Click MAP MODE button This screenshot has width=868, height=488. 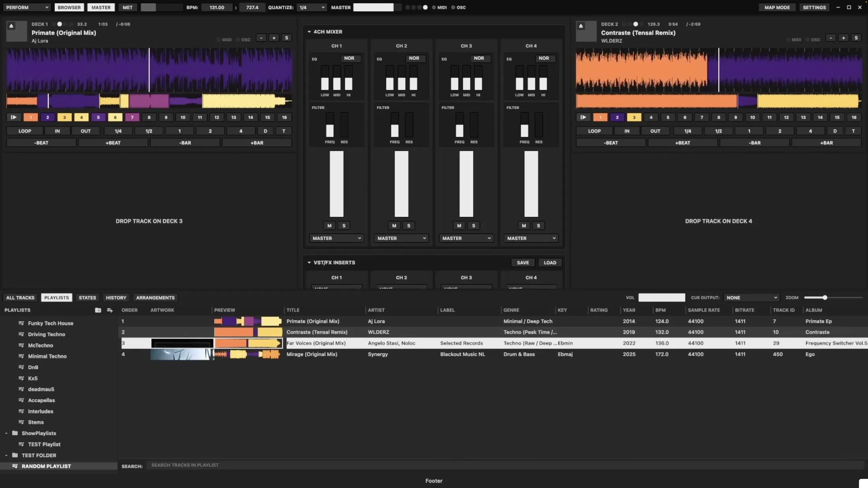tap(777, 7)
